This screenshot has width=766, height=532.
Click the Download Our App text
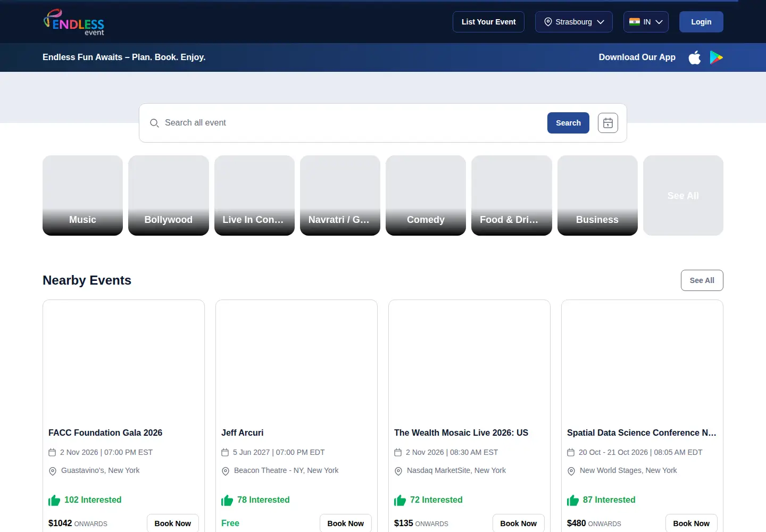(637, 57)
